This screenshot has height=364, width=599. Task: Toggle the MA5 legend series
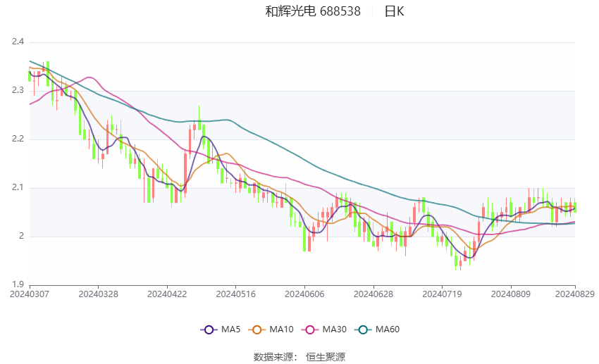[221, 330]
